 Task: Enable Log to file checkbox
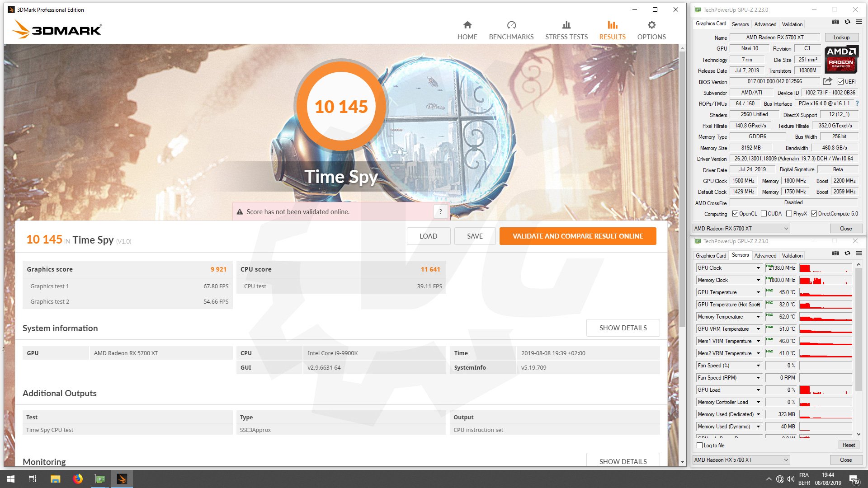pos(700,446)
